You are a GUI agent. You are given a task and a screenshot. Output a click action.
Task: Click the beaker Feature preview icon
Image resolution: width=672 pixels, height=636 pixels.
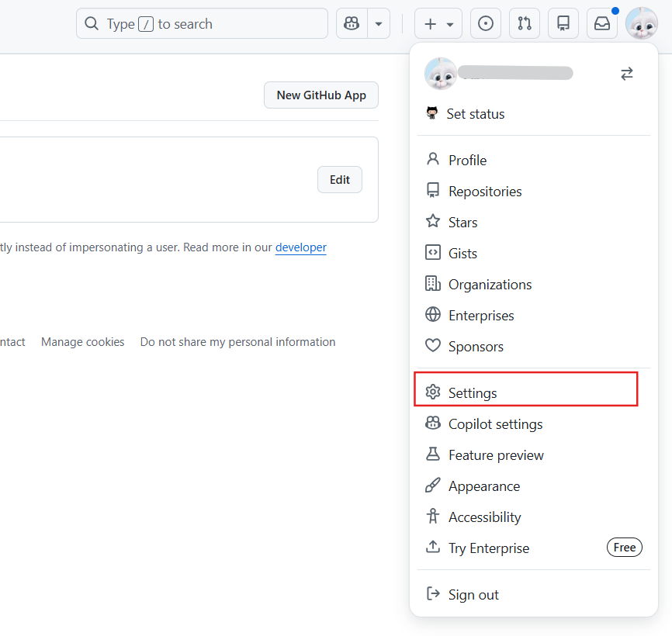coord(433,454)
